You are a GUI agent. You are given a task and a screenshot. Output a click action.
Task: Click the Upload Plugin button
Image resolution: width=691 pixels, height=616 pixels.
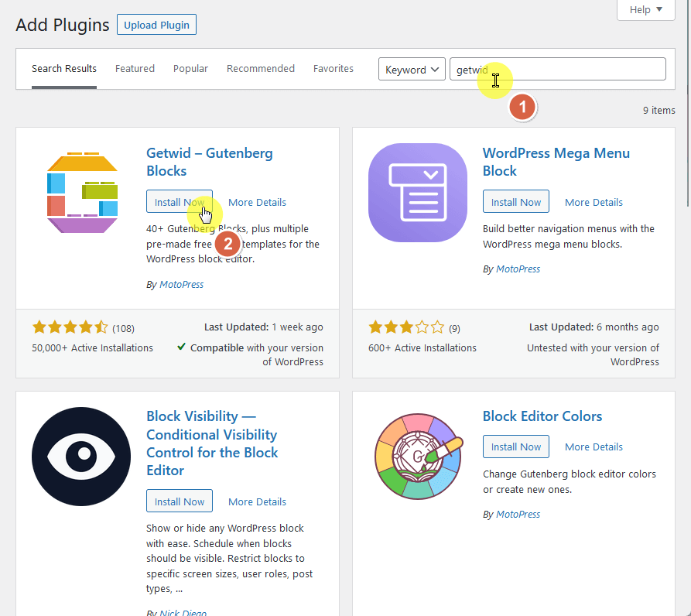156,25
